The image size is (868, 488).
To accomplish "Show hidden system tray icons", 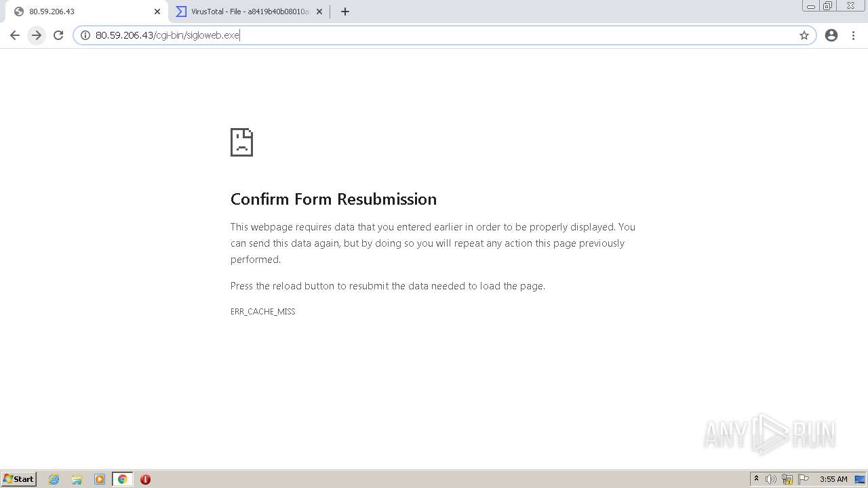I will click(755, 479).
